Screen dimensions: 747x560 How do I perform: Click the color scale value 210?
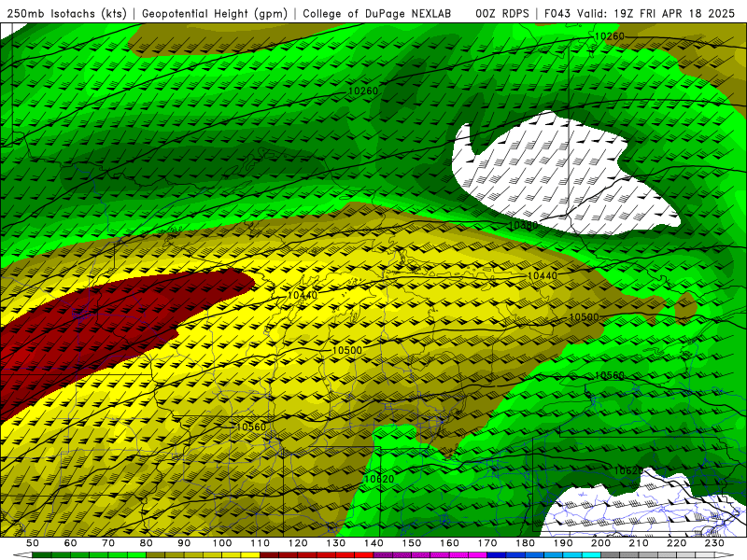tap(639, 543)
